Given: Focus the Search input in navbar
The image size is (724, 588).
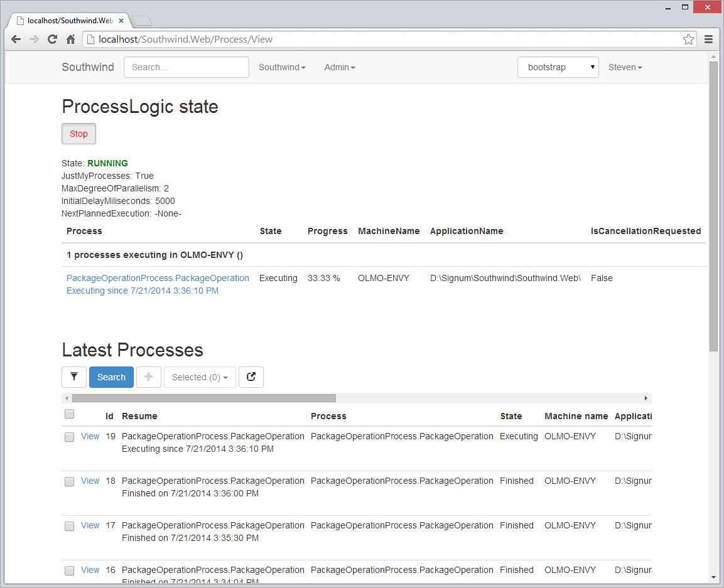Looking at the screenshot, I should pyautogui.click(x=186, y=67).
